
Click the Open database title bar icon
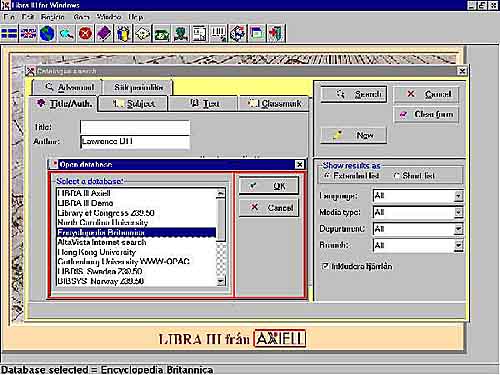53,164
